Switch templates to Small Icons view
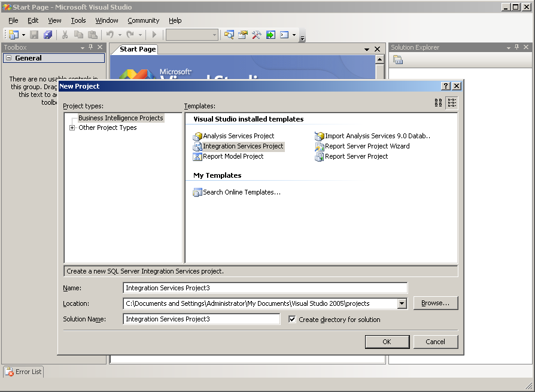The height and width of the screenshot is (392, 535). click(452, 103)
